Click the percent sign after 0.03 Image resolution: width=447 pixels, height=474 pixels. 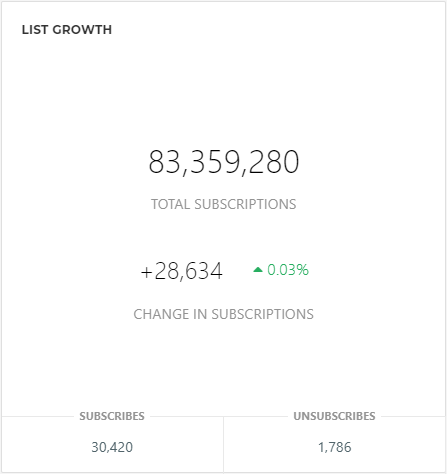tap(303, 270)
